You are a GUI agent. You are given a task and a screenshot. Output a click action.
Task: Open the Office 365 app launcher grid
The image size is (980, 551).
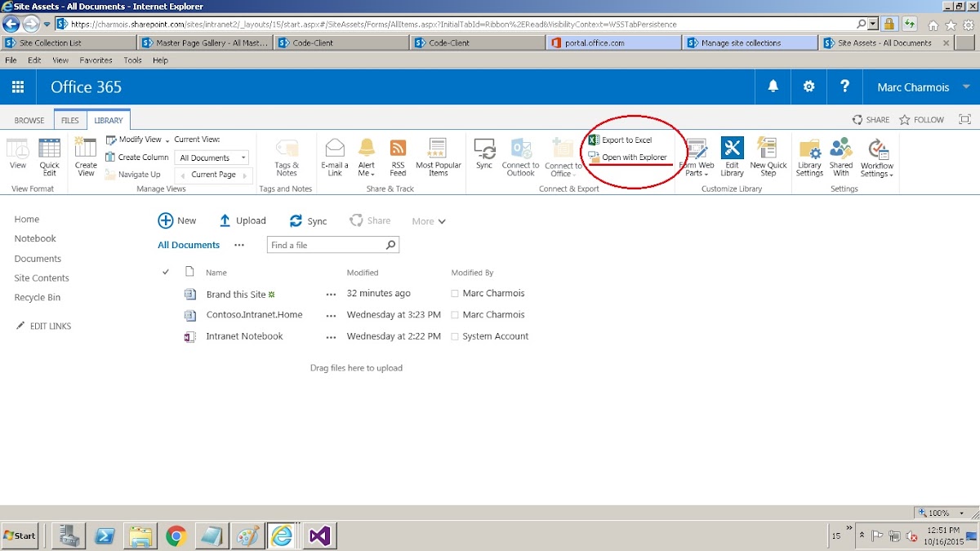coord(18,87)
